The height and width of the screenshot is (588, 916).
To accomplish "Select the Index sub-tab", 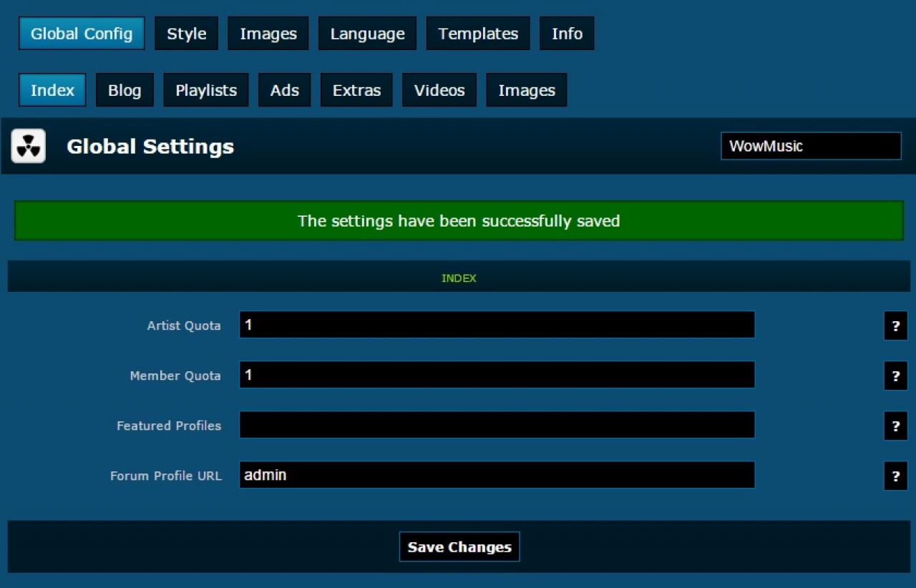I will coord(52,90).
